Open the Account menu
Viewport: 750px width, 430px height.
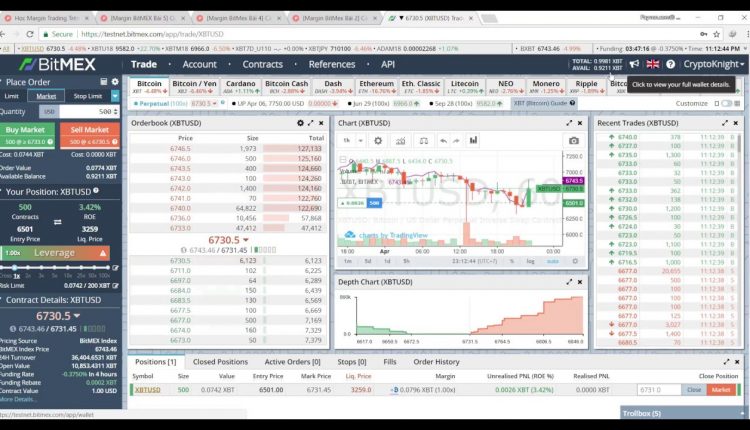199,64
